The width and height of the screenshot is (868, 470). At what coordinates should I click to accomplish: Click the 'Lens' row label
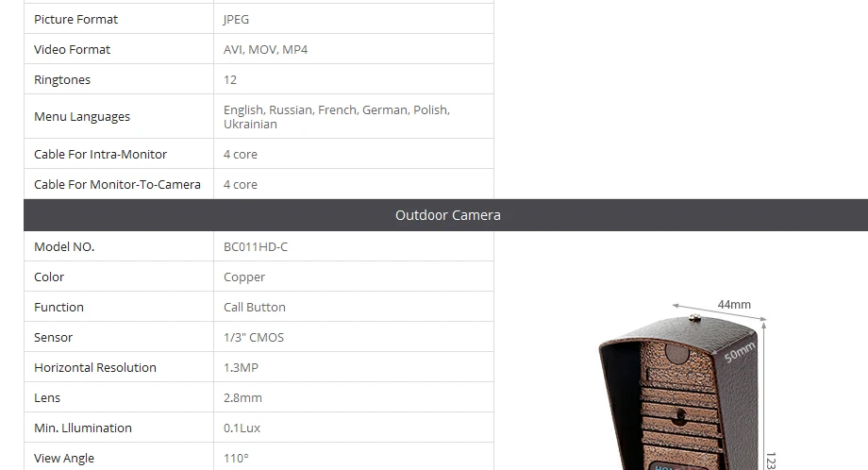click(x=47, y=397)
